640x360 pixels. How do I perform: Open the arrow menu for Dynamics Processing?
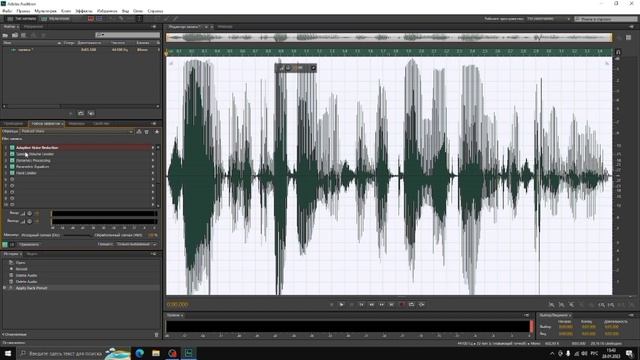(x=153, y=160)
